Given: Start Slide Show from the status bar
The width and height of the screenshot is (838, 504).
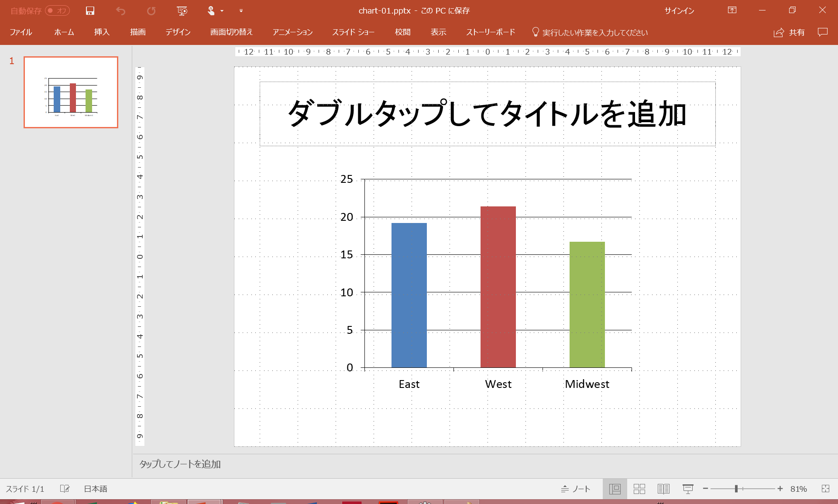Looking at the screenshot, I should pyautogui.click(x=688, y=489).
